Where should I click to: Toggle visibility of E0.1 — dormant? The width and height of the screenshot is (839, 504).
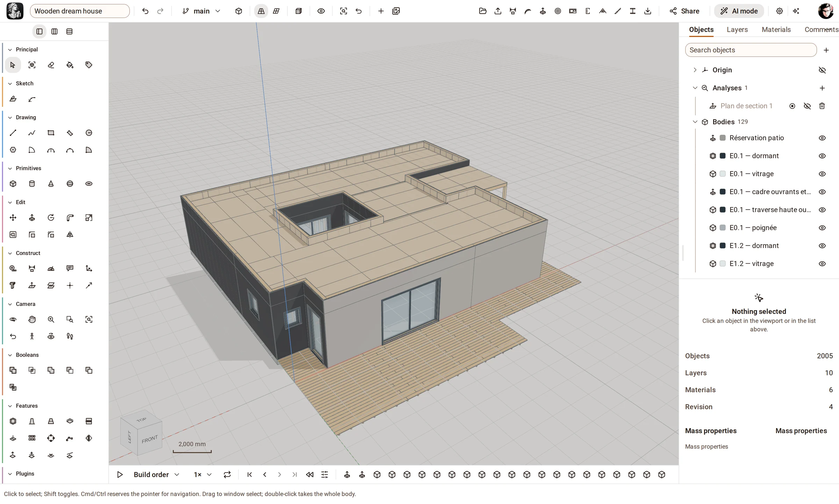click(x=822, y=156)
